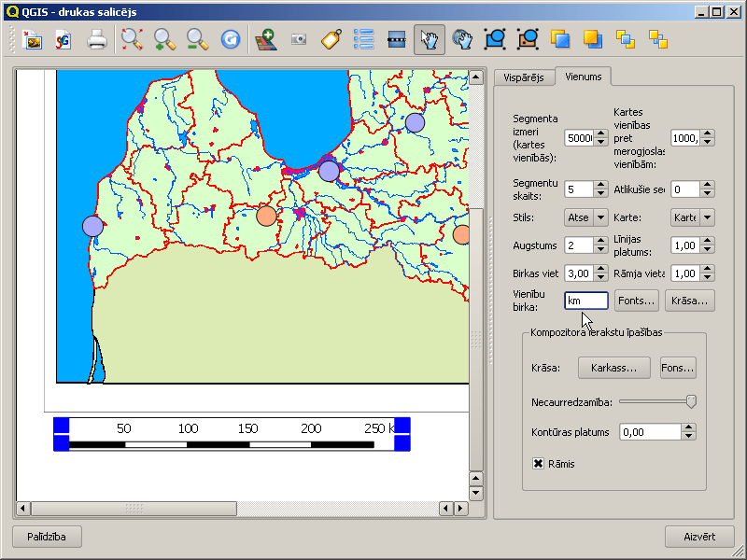Increase Segmenta izmēri value with up arrow
Viewport: 747px width, 560px height.
601,133
